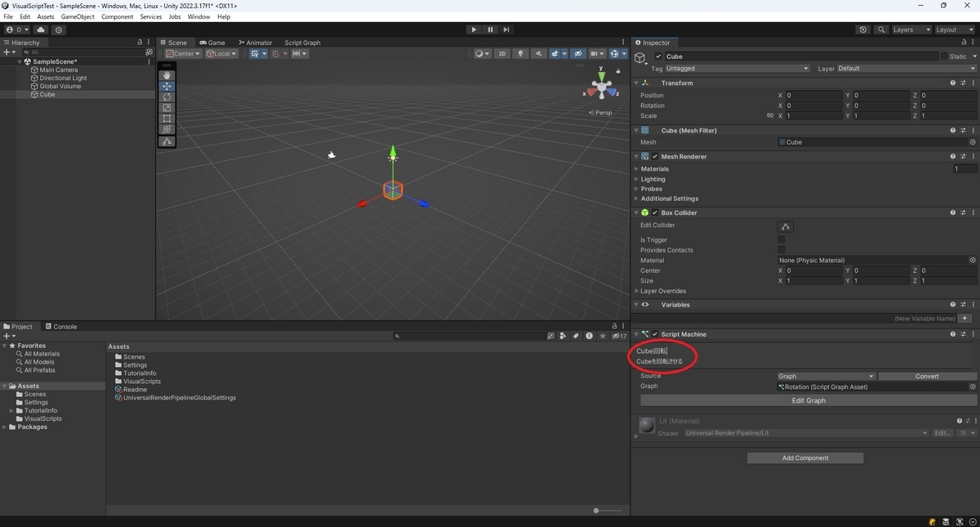Switch to the Animator tab
Viewport: 980px width, 527px height.
(x=255, y=42)
